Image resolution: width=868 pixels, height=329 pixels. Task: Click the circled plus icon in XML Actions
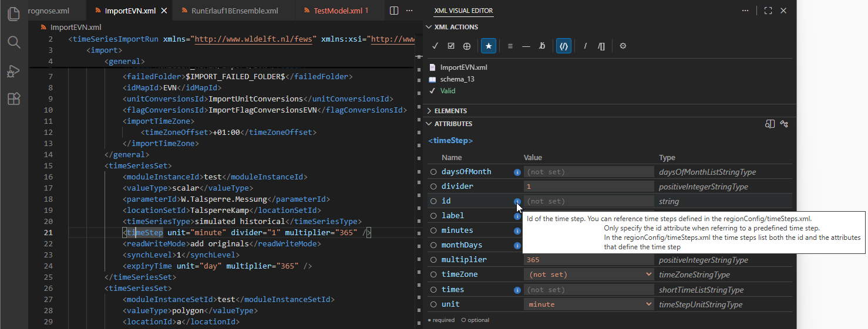(x=467, y=46)
